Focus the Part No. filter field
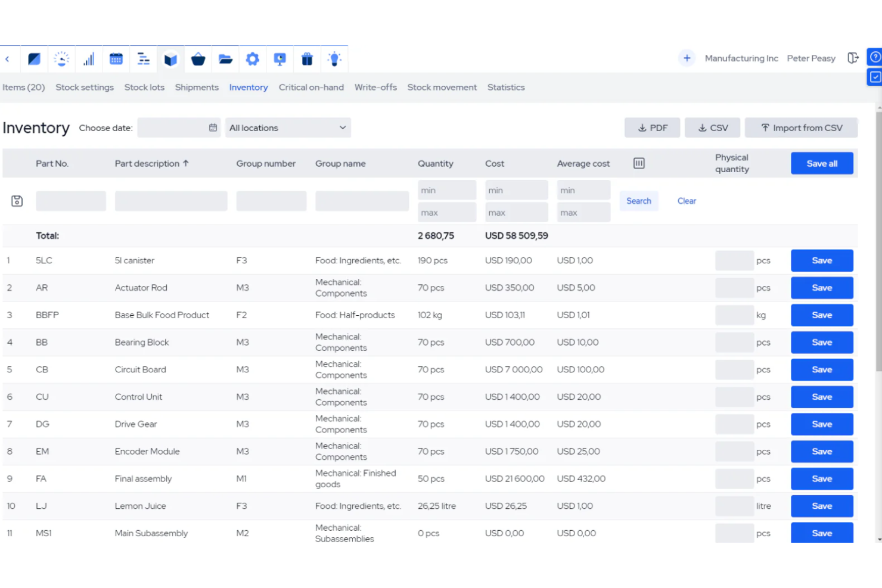This screenshot has width=882, height=588. coord(71,201)
